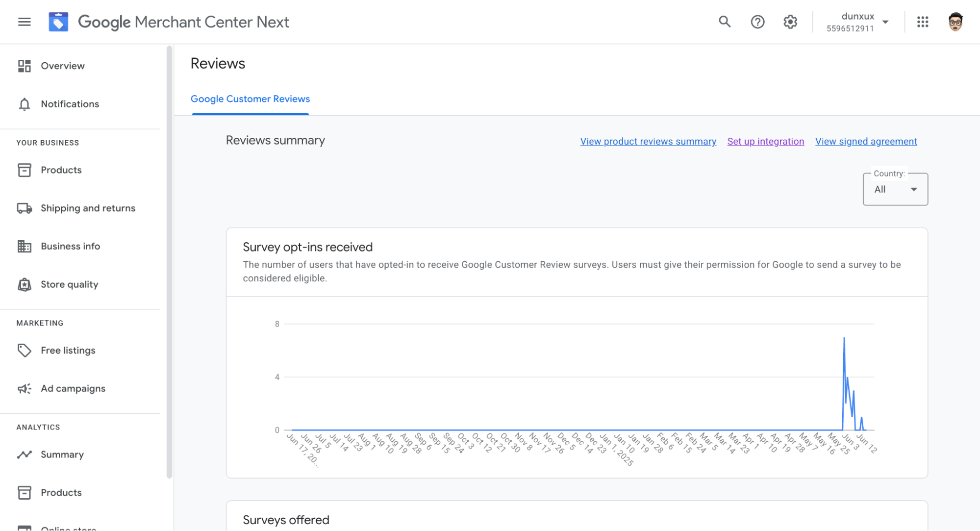Click the Reviews page heading
980x531 pixels.
point(218,63)
